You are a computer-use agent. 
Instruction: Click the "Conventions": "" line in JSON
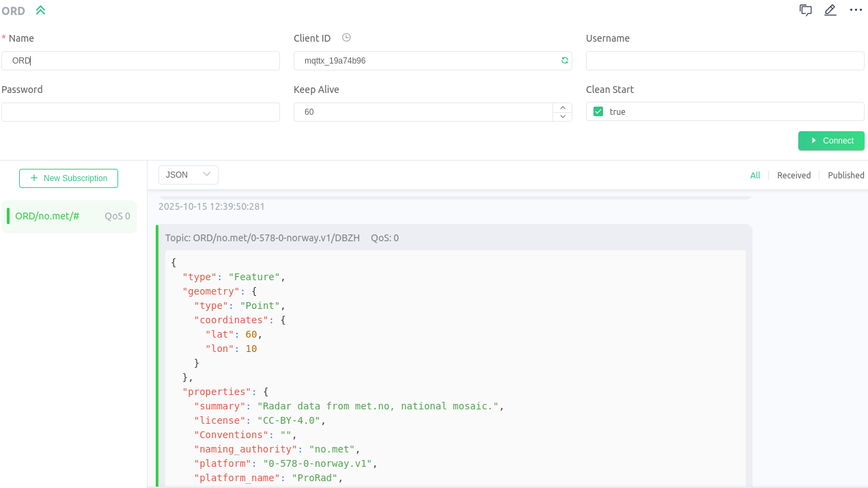[x=246, y=435]
